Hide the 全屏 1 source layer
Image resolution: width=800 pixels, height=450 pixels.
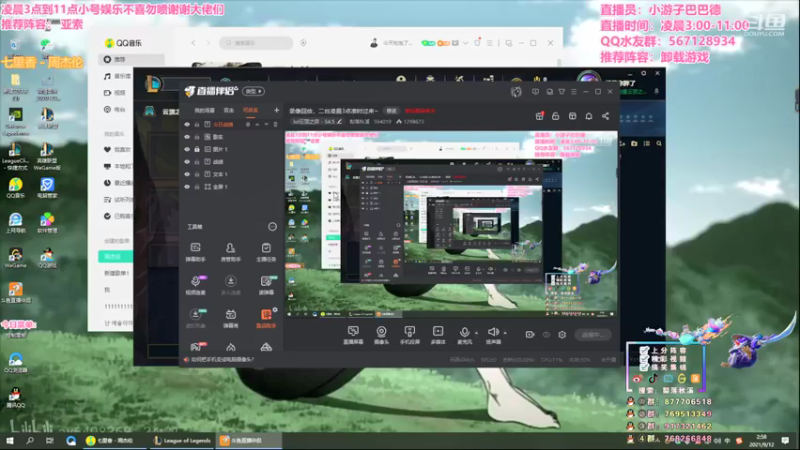tap(187, 187)
